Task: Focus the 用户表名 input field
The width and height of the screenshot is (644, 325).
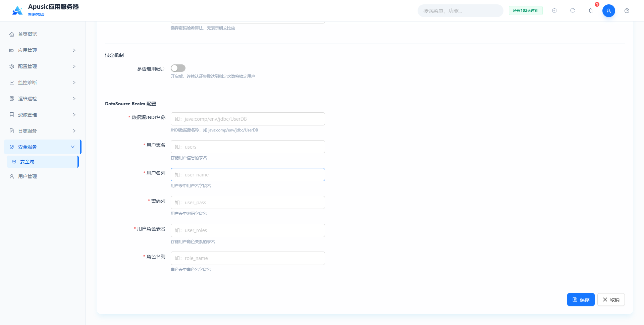Action: 248,147
